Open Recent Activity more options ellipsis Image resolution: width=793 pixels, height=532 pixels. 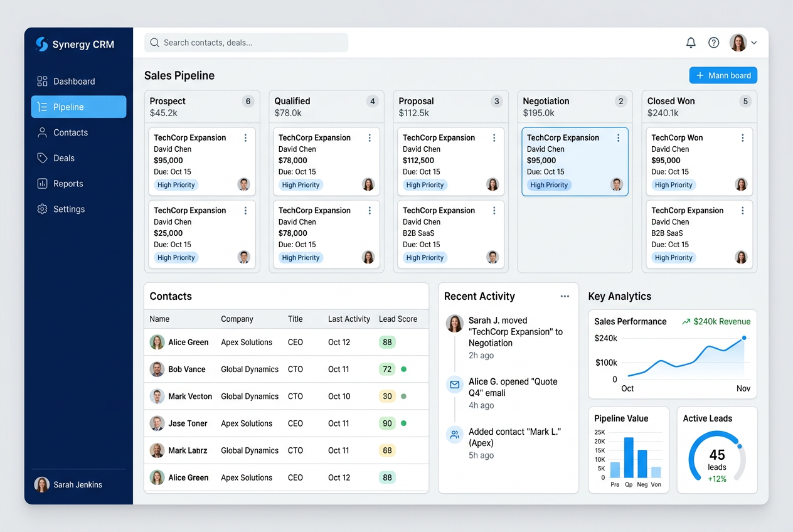click(x=565, y=296)
